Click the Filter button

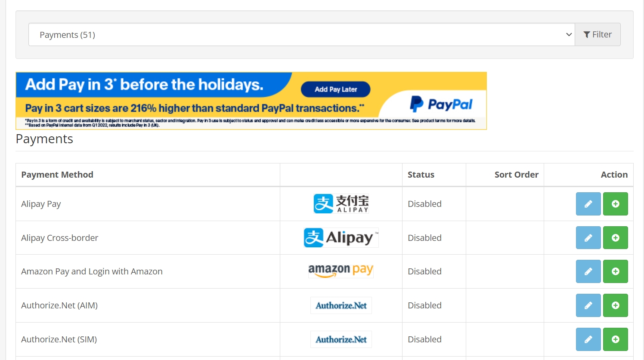click(x=598, y=34)
